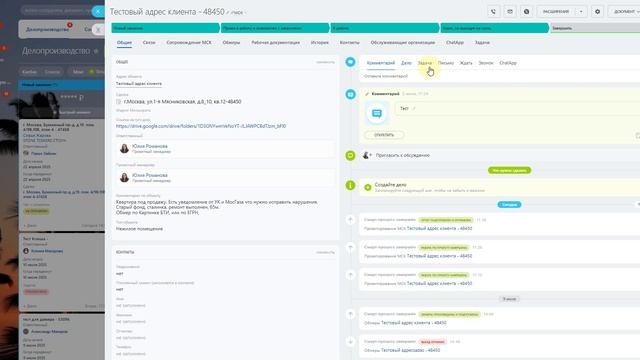Select Ждать tab in timeline editor
This screenshot has width=640, height=360.
coord(466,63)
